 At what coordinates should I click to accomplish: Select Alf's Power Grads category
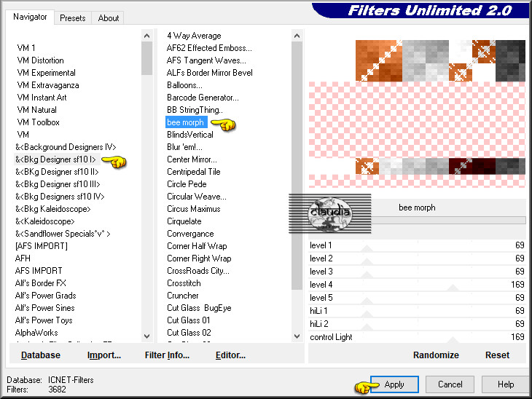[x=45, y=296]
